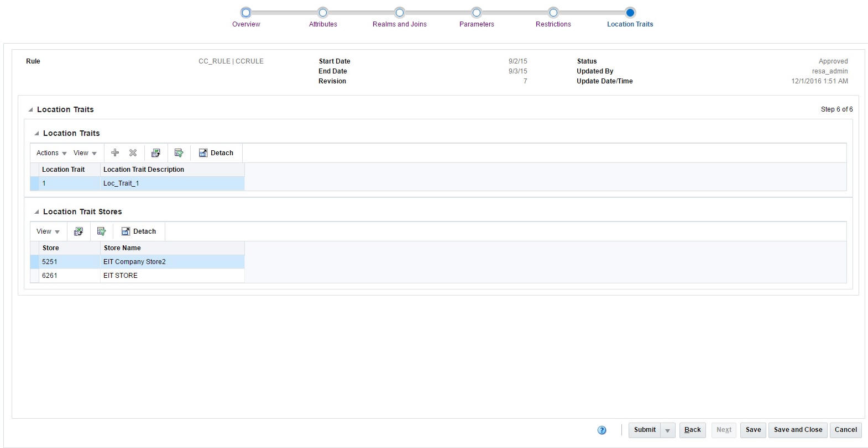Click the End Date value 9/3/15

tap(518, 71)
